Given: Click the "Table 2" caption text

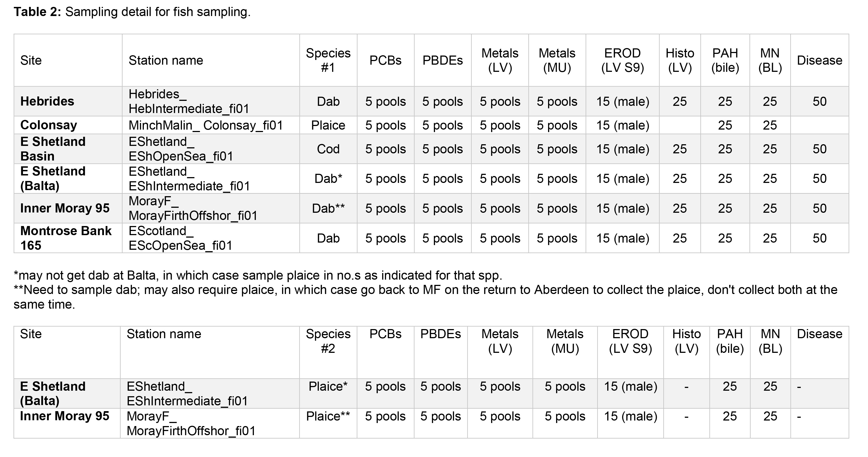Looking at the screenshot, I should point(132,12).
